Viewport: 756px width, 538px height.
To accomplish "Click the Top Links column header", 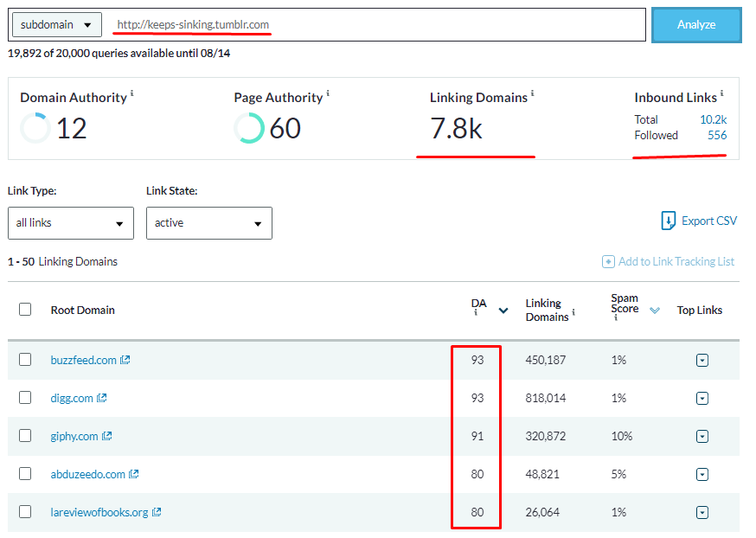I will point(699,310).
